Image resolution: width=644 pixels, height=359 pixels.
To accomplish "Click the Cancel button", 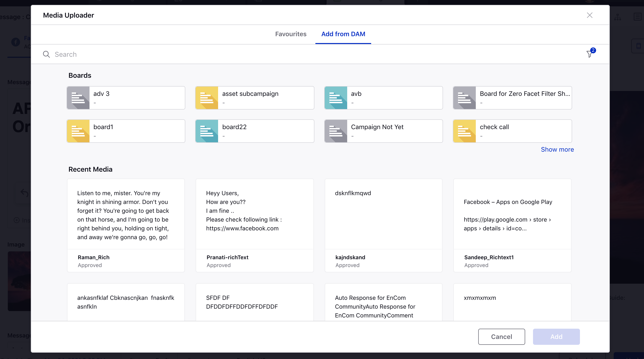I will [x=501, y=337].
